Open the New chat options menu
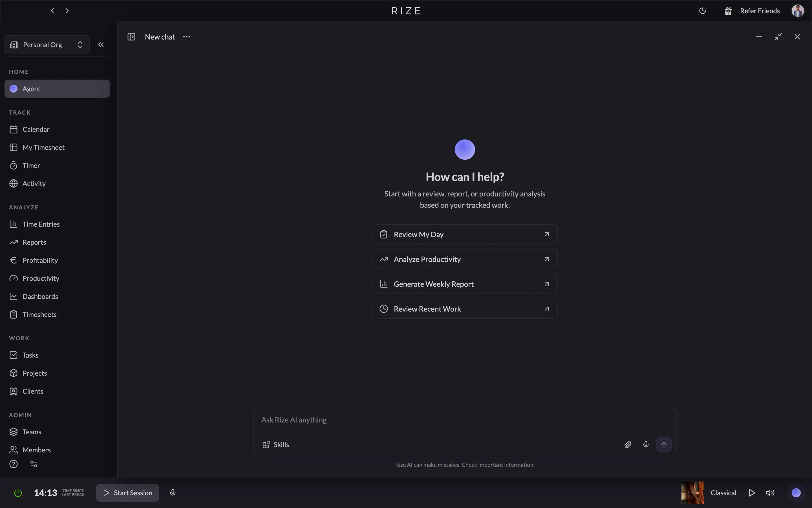The height and width of the screenshot is (508, 812). [x=187, y=37]
